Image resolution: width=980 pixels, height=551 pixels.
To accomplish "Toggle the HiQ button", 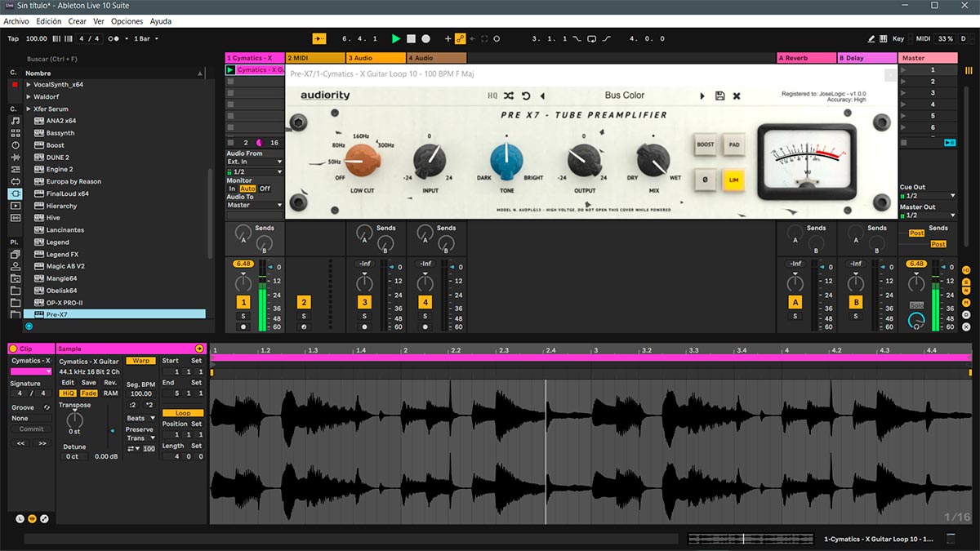I will pyautogui.click(x=68, y=393).
